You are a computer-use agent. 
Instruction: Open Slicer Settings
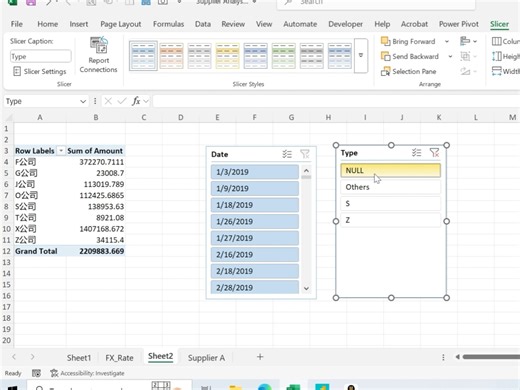40,71
